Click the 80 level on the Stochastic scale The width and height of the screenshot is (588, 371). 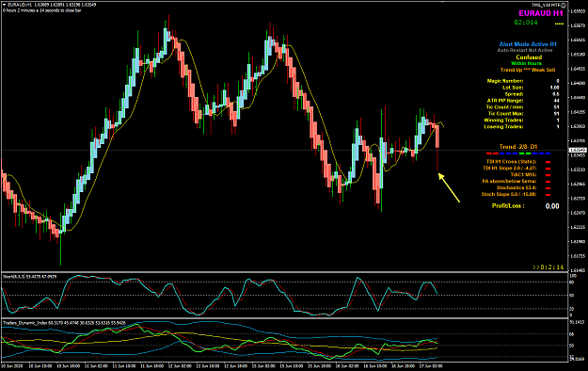tap(572, 282)
